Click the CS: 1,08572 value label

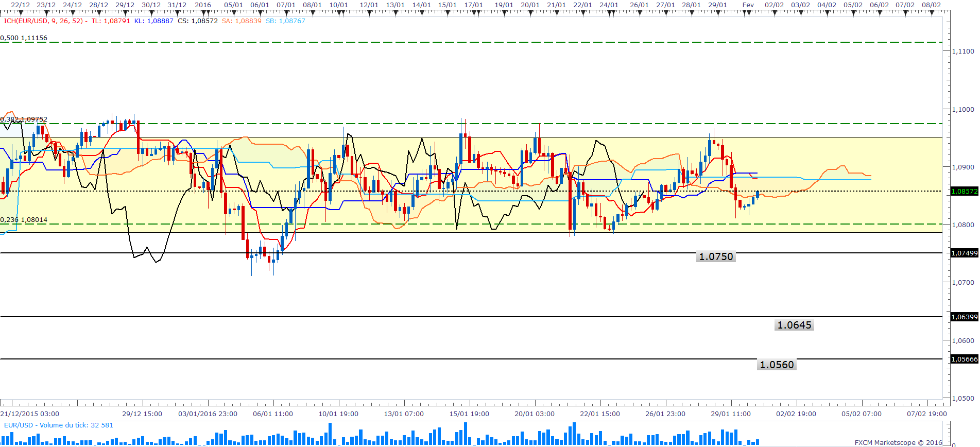197,21
